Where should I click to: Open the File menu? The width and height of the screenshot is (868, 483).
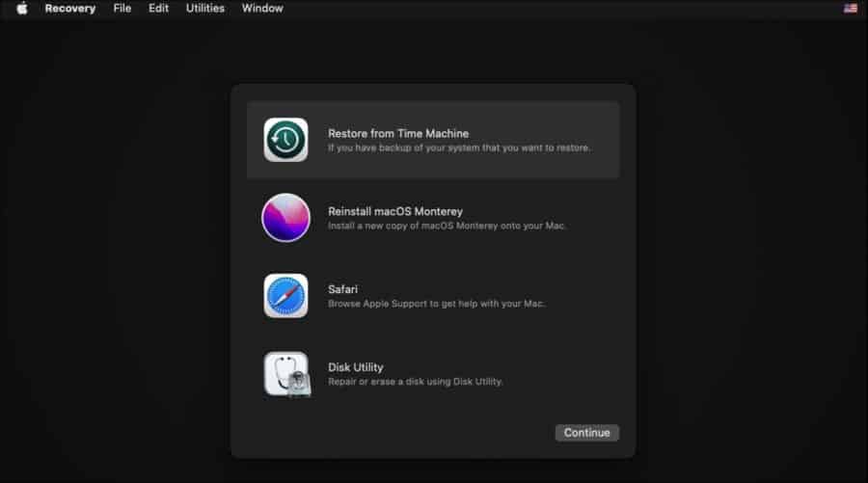pos(122,9)
